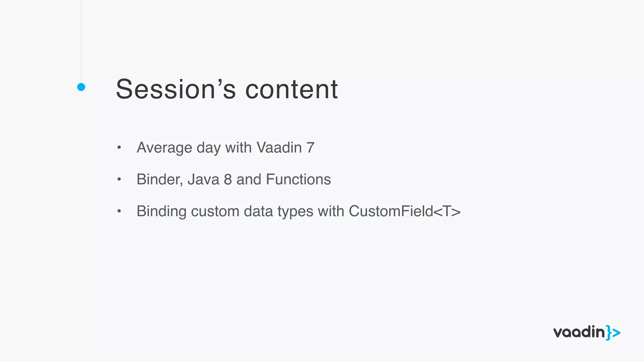Click the word 'content' in the title
The image size is (644, 362).
point(291,89)
